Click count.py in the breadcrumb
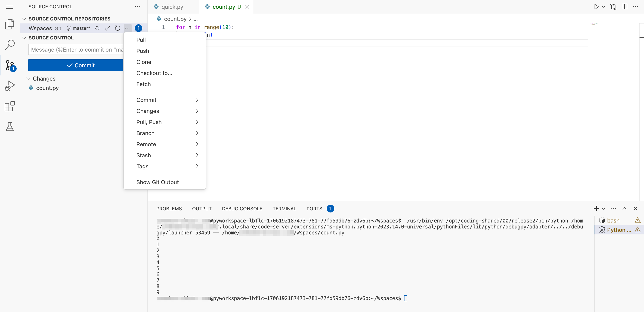Screen dimensions: 644x312 pyautogui.click(x=175, y=19)
